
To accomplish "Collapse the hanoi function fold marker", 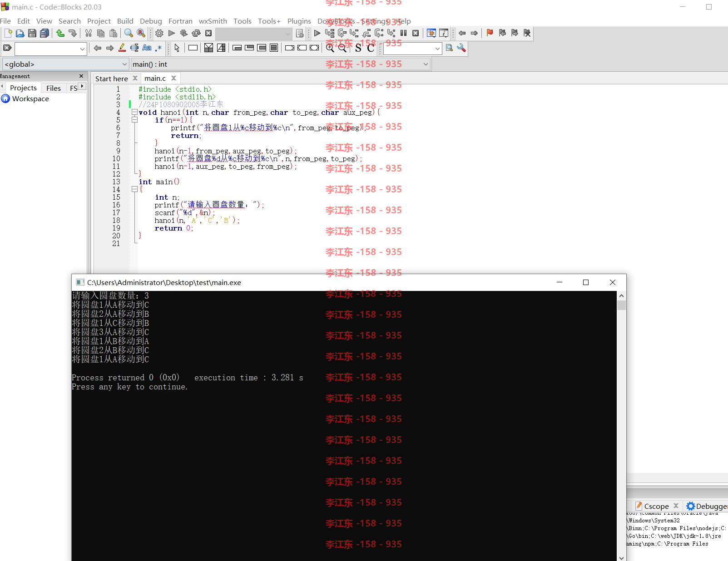I will tap(134, 112).
